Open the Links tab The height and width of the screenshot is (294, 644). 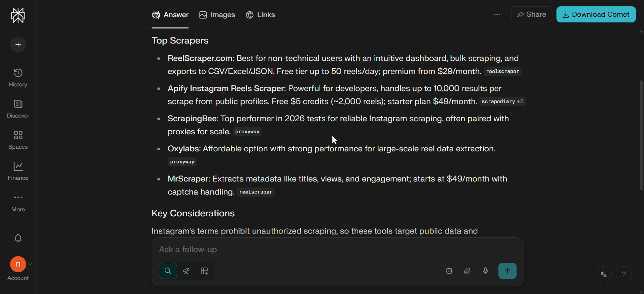click(260, 15)
